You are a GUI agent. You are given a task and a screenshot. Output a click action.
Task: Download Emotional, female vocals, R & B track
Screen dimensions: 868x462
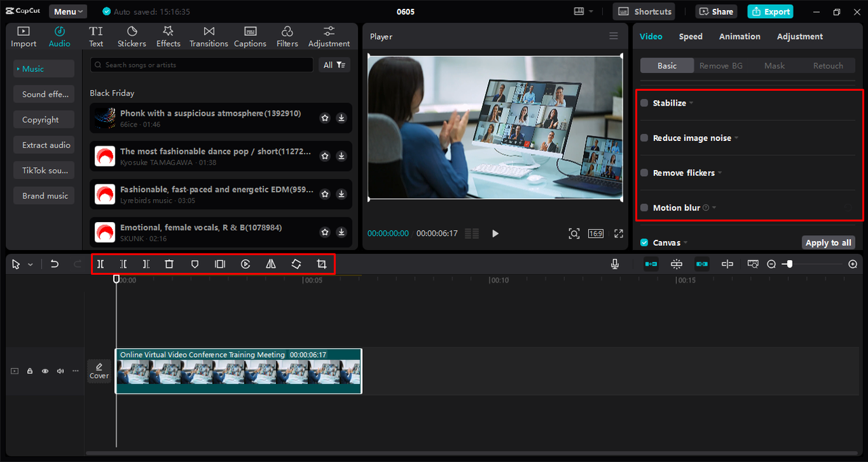coord(342,232)
